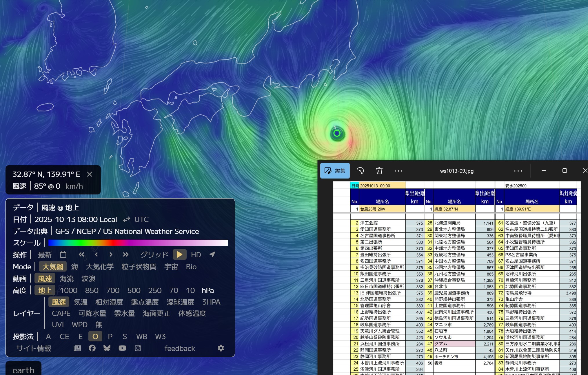This screenshot has width=588, height=375.
Task: Click the 編集 edit button
Action: coord(335,171)
